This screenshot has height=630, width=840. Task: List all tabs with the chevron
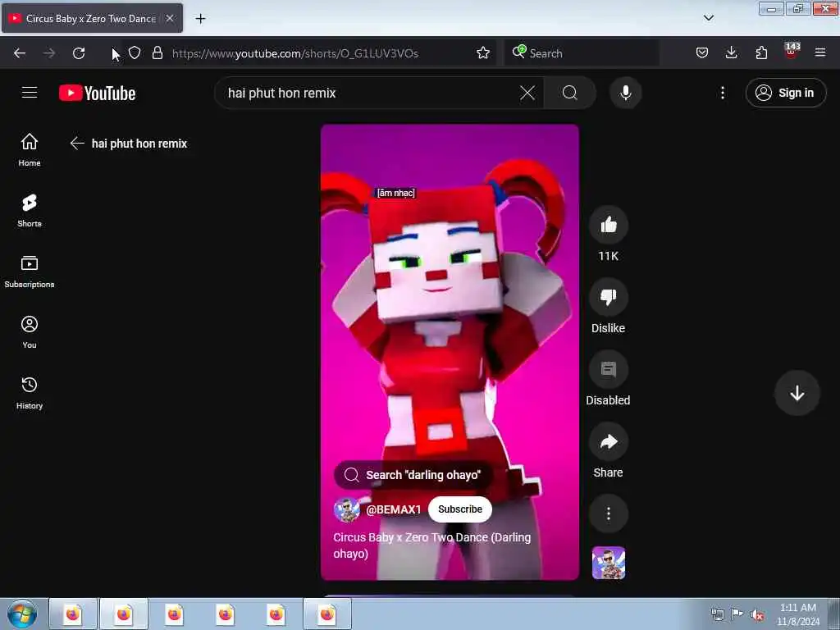coord(708,18)
